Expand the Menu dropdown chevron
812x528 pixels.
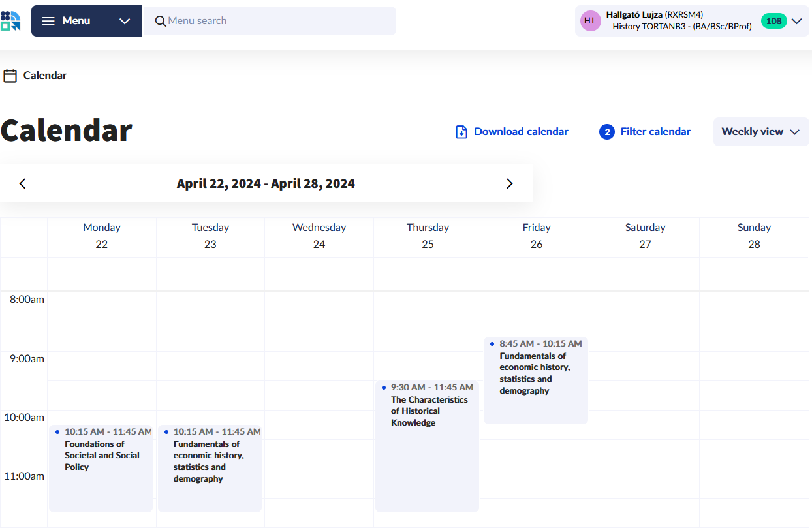[x=125, y=21]
